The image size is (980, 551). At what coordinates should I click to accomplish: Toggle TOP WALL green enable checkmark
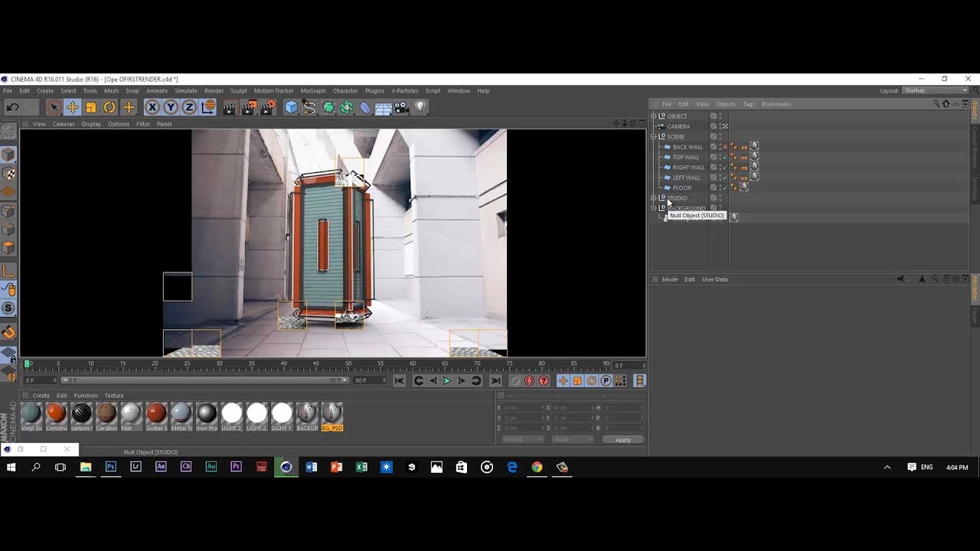coord(725,157)
